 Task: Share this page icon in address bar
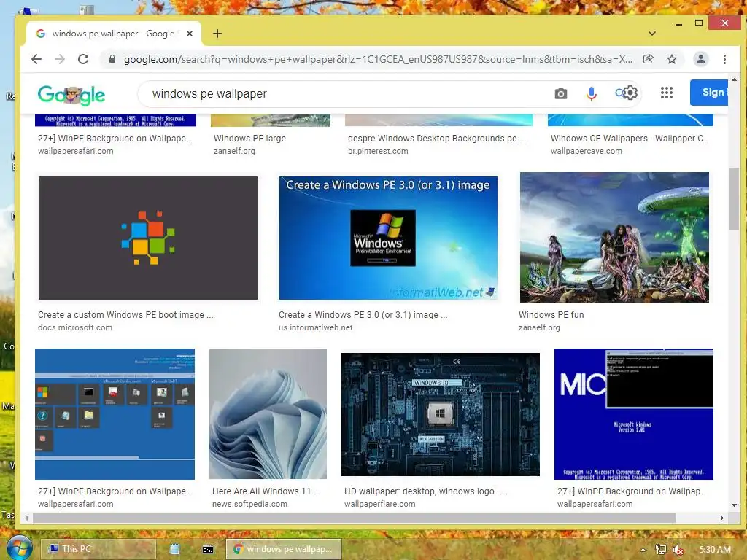tap(648, 59)
